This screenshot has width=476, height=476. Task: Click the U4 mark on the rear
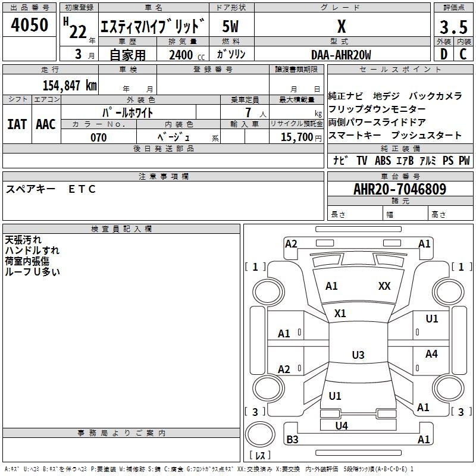coord(342,426)
